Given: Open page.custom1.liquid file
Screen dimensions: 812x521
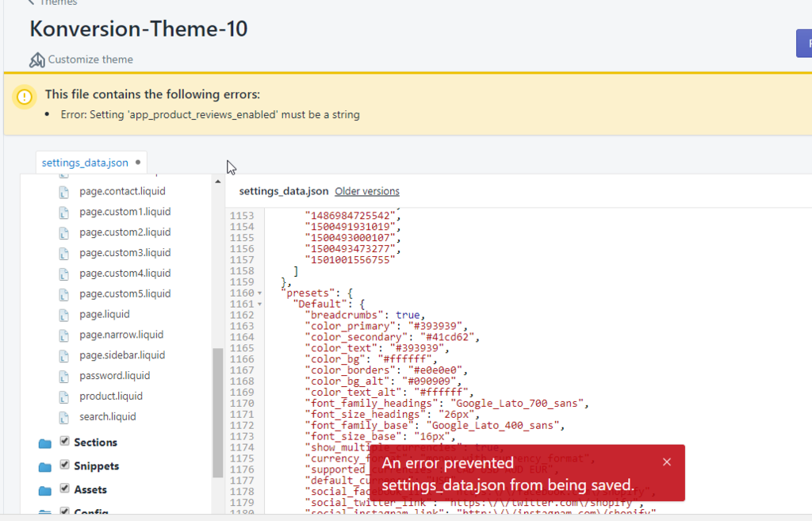Looking at the screenshot, I should [124, 212].
